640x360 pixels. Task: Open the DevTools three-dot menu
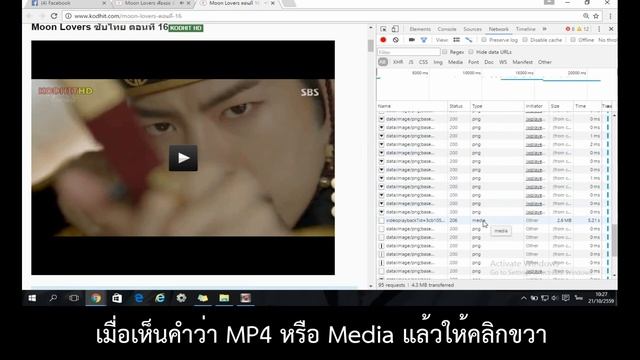tap(599, 29)
